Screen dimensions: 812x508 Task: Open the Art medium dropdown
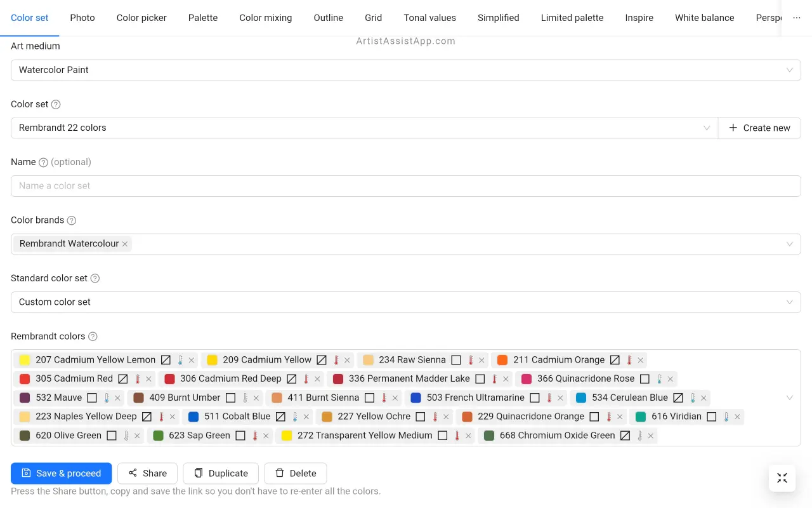(406, 70)
